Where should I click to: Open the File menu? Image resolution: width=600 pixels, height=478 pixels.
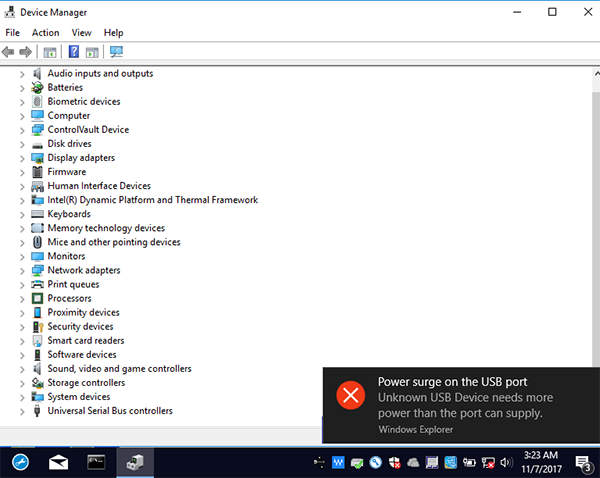(x=13, y=33)
